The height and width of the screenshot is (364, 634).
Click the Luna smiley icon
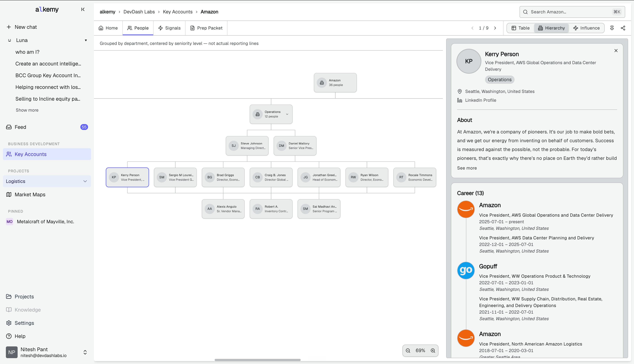point(10,40)
